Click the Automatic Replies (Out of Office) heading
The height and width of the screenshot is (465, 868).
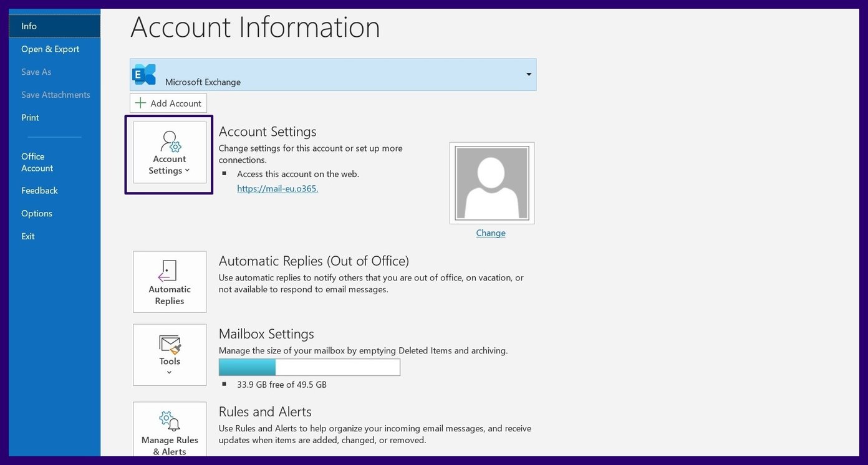(x=314, y=261)
